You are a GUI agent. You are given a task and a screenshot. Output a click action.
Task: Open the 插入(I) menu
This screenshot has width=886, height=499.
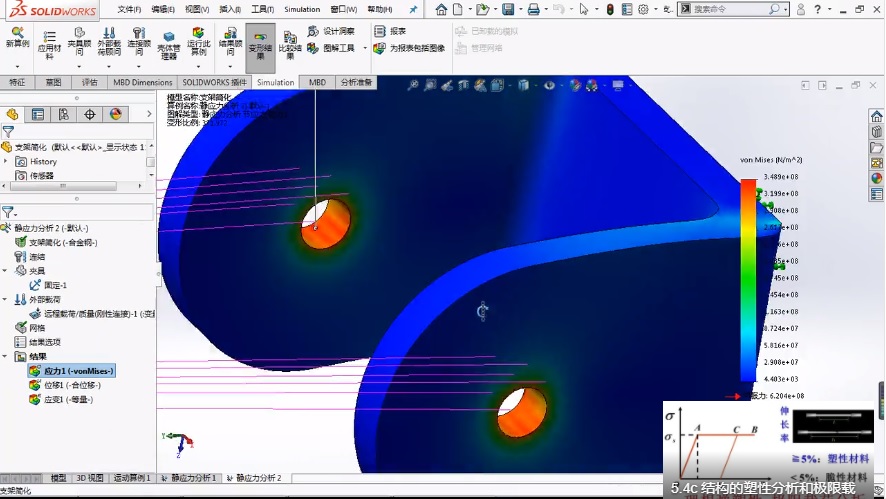230,9
